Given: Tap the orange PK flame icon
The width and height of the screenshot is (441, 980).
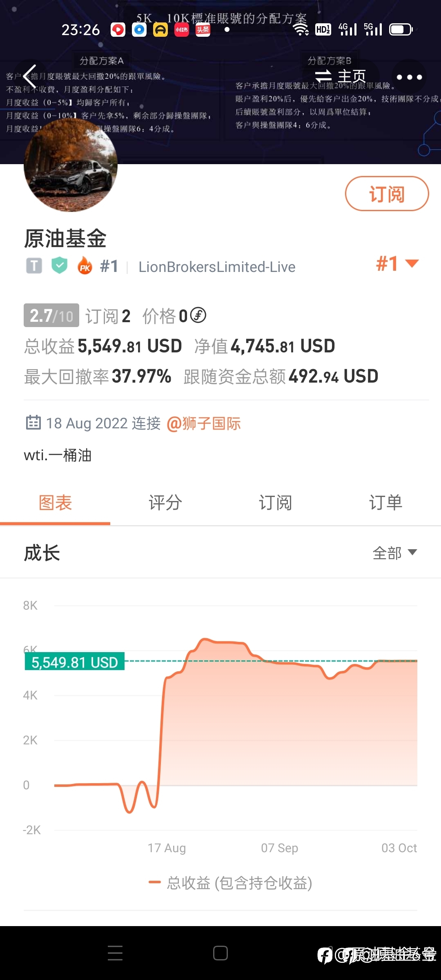Looking at the screenshot, I should tap(85, 266).
